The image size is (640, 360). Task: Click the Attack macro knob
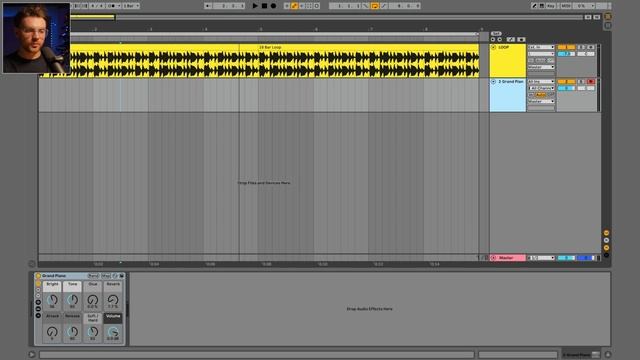click(x=52, y=331)
